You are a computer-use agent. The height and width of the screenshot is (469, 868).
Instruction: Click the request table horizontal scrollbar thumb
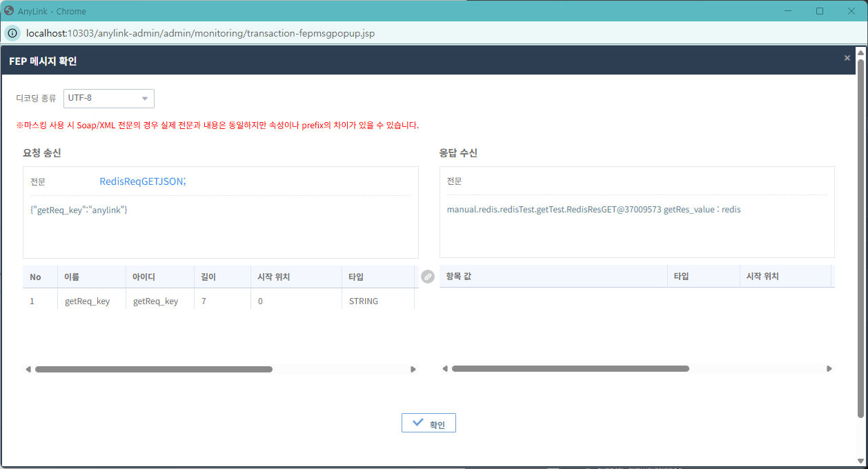point(153,370)
